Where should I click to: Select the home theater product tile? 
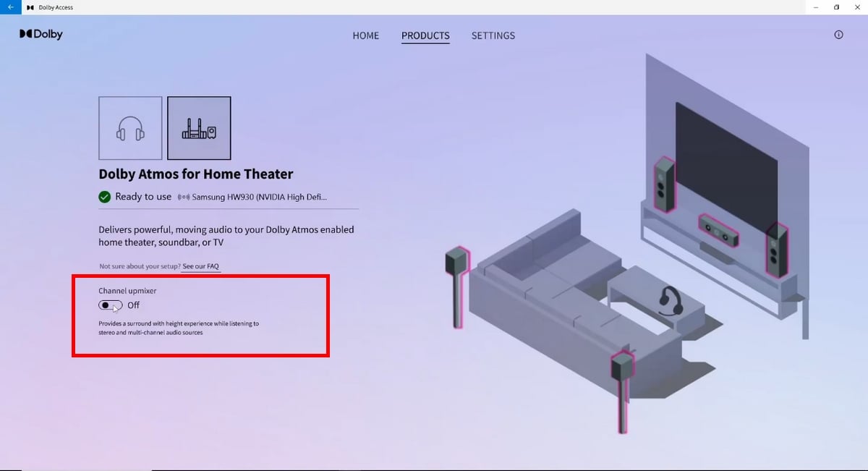coord(199,128)
